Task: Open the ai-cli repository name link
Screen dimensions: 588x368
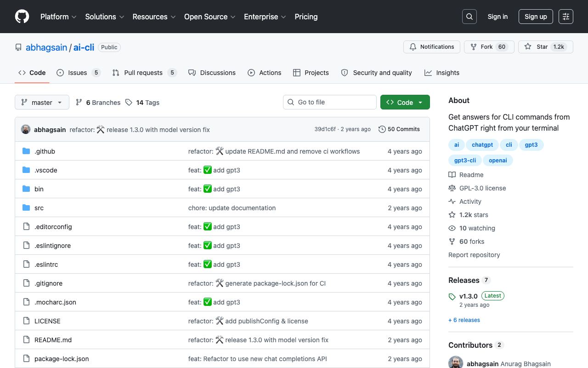Action: (84, 47)
